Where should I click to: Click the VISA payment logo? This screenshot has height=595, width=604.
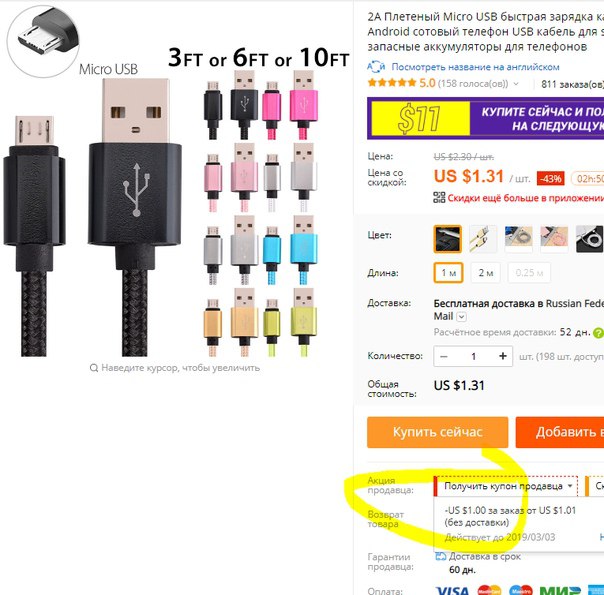[x=453, y=590]
